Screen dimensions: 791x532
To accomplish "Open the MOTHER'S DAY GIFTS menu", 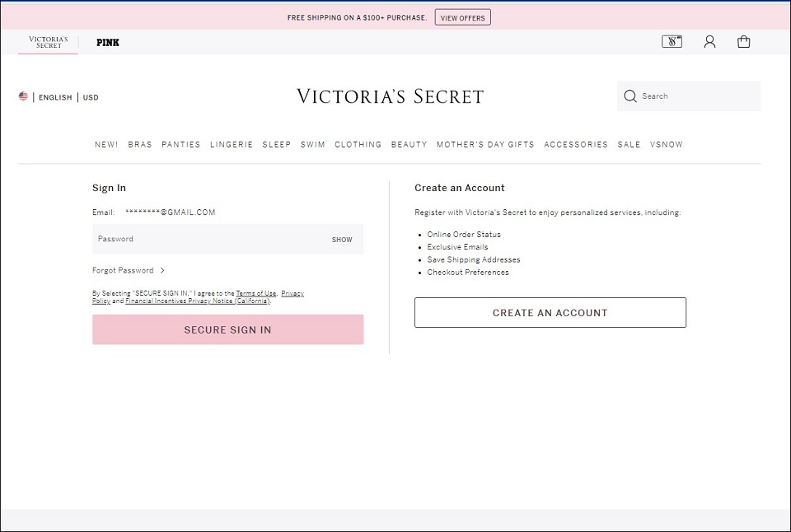I will point(485,144).
